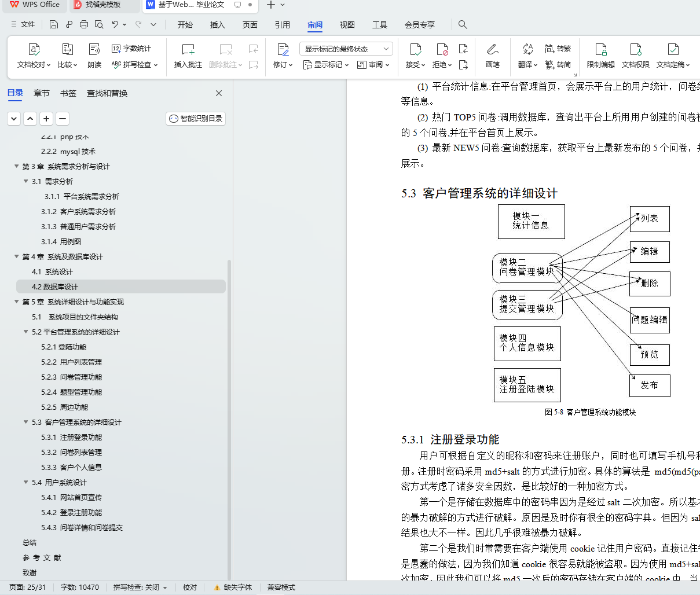Open the 文档校对 document proofreading tool

[34, 56]
